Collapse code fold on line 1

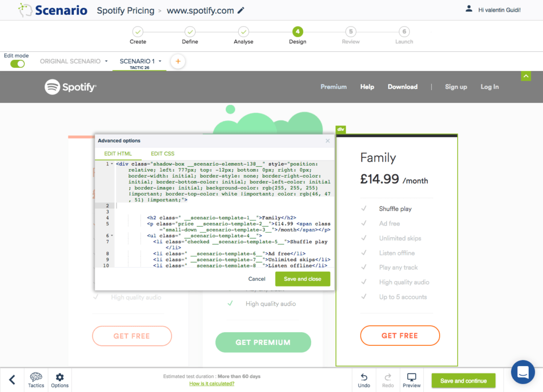tap(112, 164)
